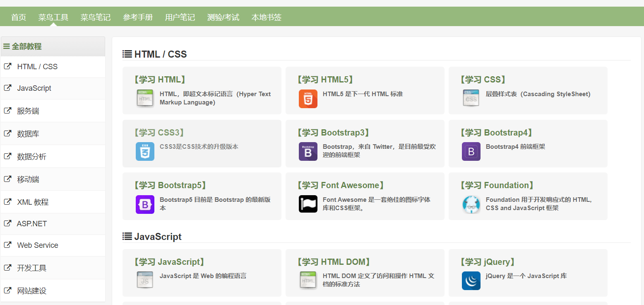Click the JavaScript JS file icon

coord(145,280)
